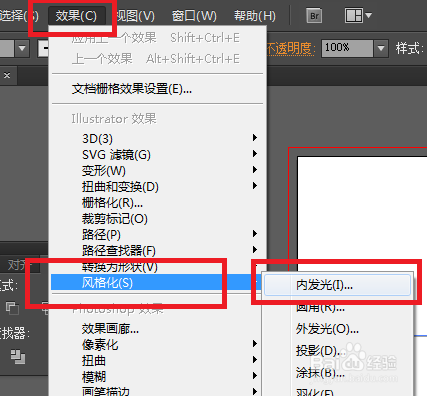Screen dimensions: 427x396
Task: Open the opacity percentage dropdown arrow
Action: point(381,49)
